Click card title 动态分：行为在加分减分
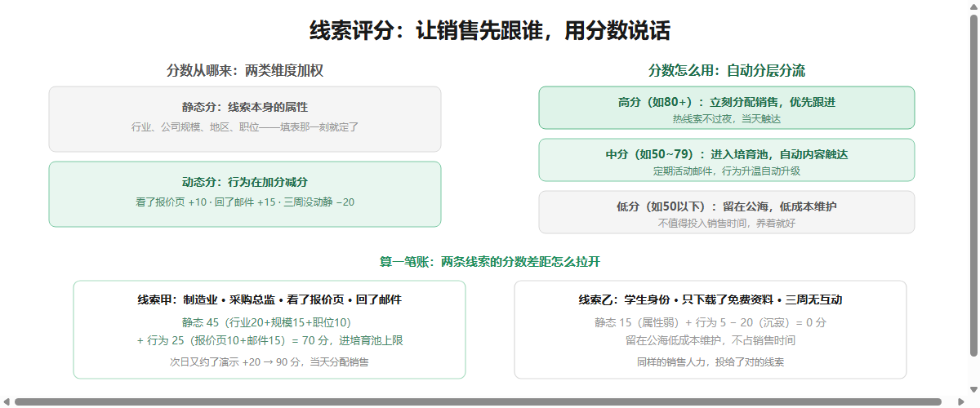Screen dimensions: 980x408 [245, 182]
